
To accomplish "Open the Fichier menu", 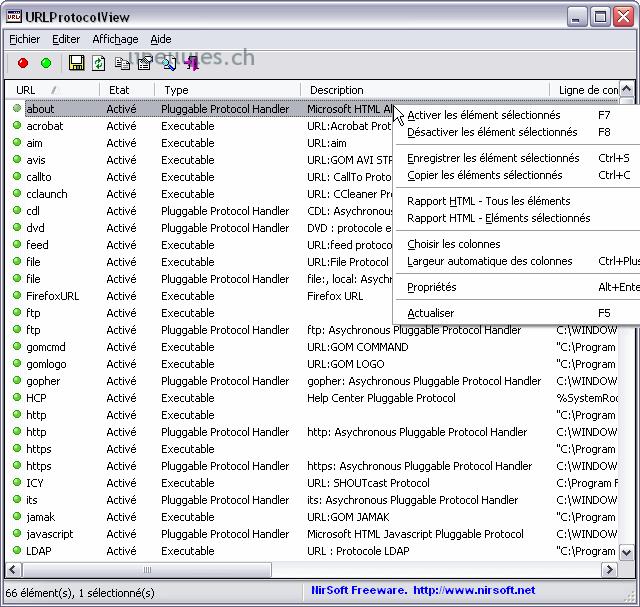I will tap(24, 39).
